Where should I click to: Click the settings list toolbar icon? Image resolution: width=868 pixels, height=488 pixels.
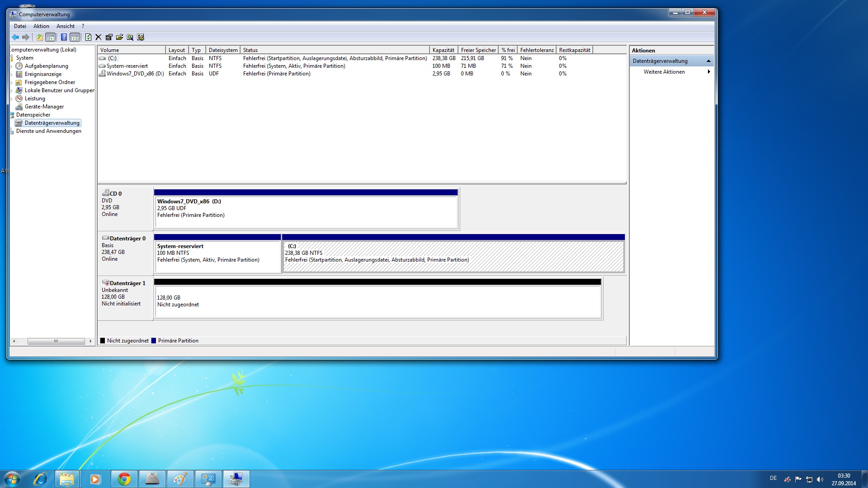tap(141, 37)
